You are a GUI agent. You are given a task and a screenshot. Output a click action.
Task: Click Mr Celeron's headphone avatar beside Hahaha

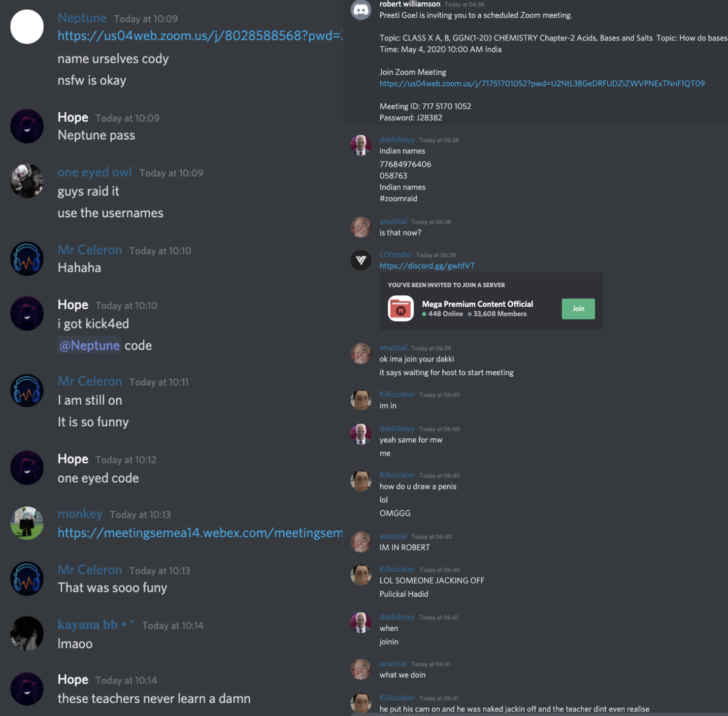[27, 259]
